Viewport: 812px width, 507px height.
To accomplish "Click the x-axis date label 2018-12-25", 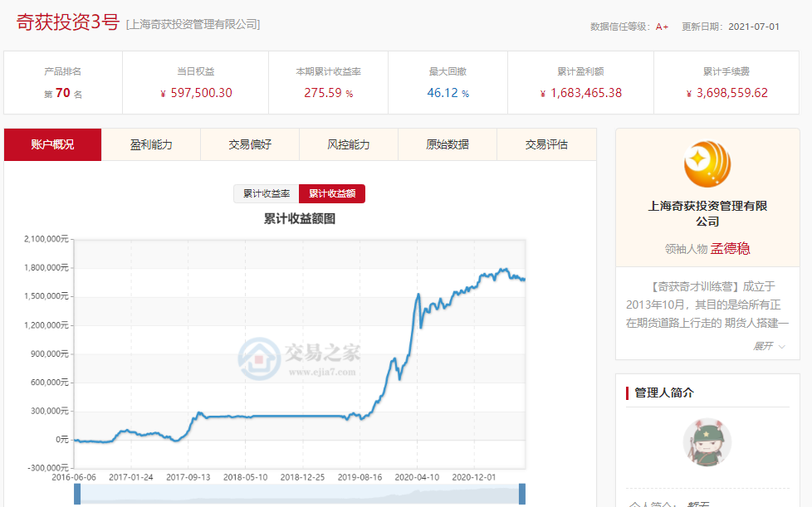I will 302,477.
